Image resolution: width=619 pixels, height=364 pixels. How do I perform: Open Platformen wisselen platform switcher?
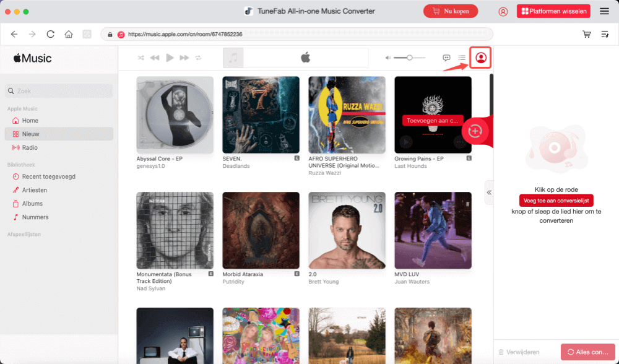tap(553, 11)
